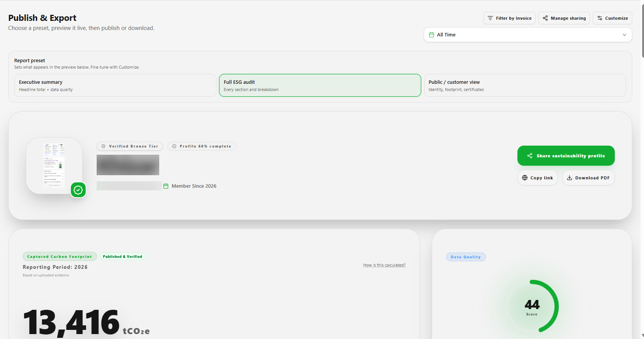The height and width of the screenshot is (339, 644).
Task: Click the green verified checkmark badge
Action: pos(78,190)
